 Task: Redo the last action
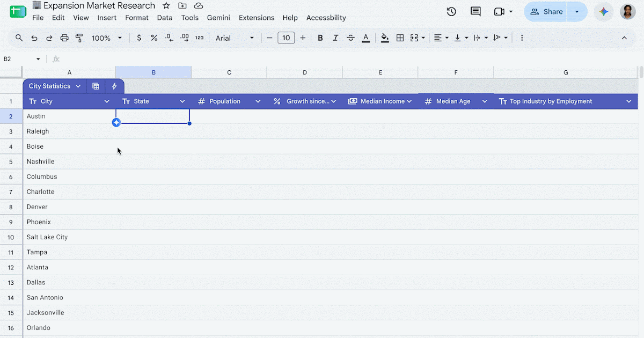coord(49,38)
